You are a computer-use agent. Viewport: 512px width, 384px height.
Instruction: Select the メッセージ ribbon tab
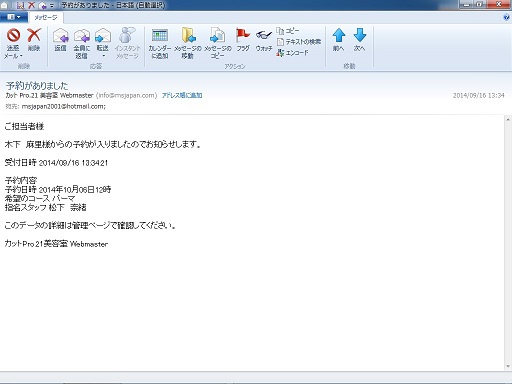[x=46, y=17]
